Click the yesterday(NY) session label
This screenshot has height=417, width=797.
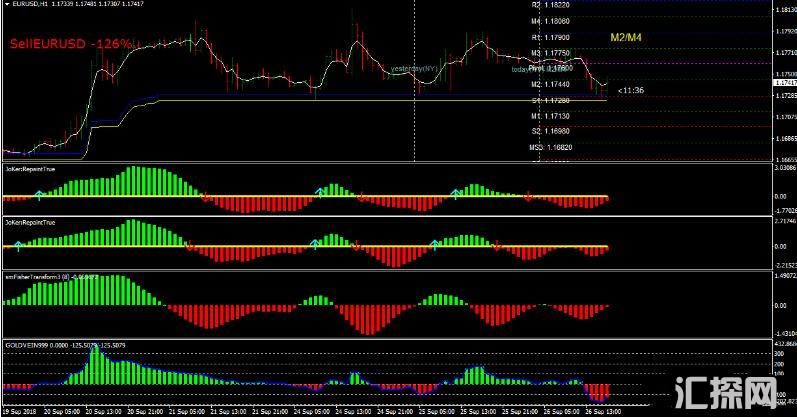(x=415, y=68)
